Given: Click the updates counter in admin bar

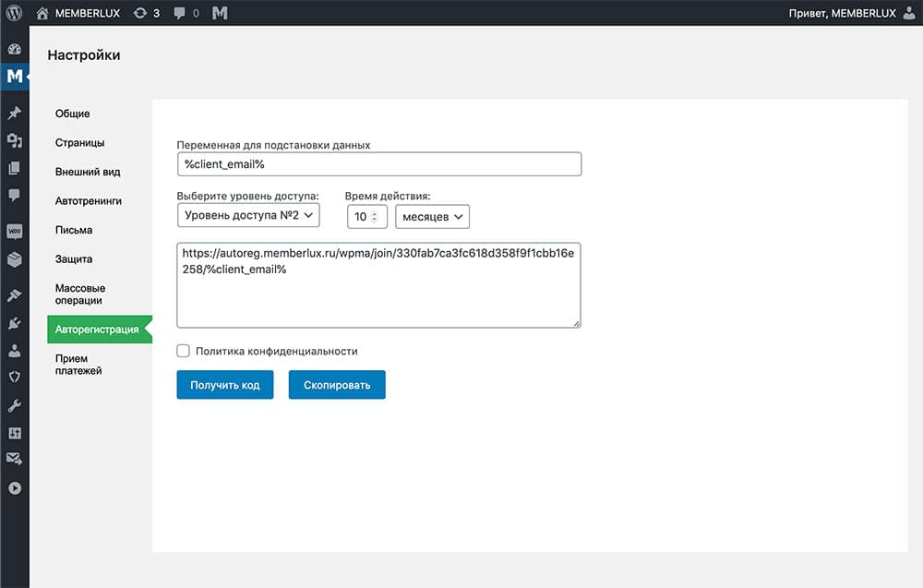Looking at the screenshot, I should (146, 13).
